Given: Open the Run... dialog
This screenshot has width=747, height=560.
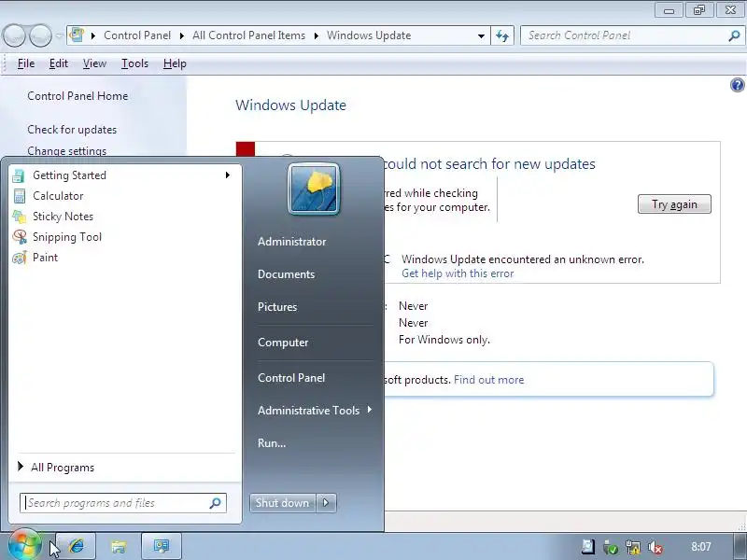Looking at the screenshot, I should (272, 443).
